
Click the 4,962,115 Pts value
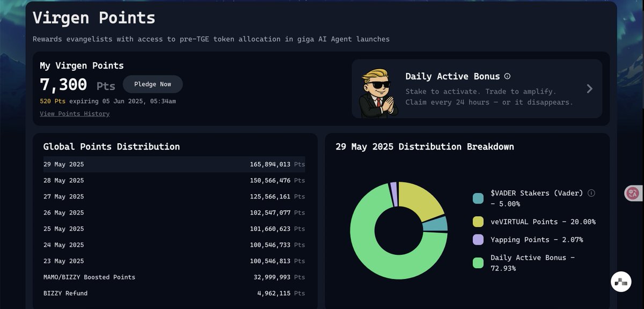(x=281, y=293)
